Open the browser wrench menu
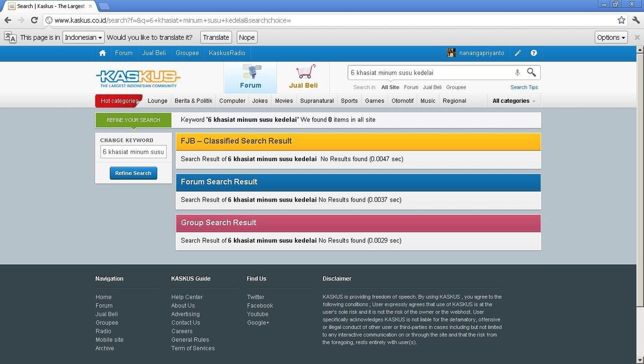 (636, 20)
